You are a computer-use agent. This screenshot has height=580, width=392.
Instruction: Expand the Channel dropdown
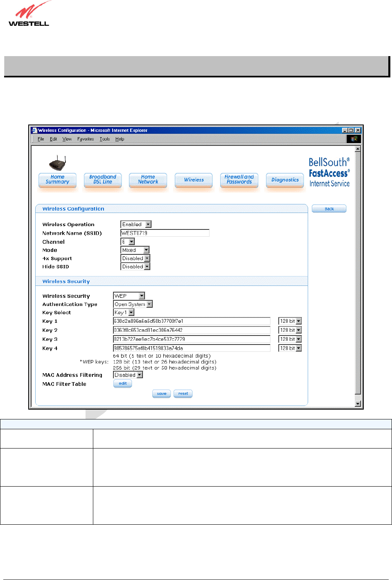point(132,242)
